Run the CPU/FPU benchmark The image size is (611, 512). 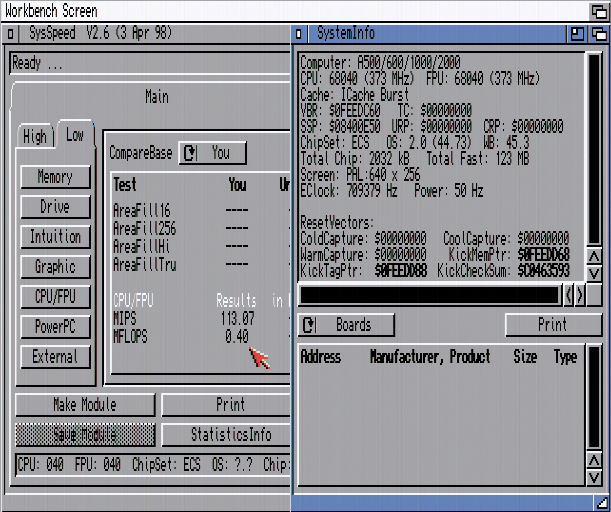(55, 297)
